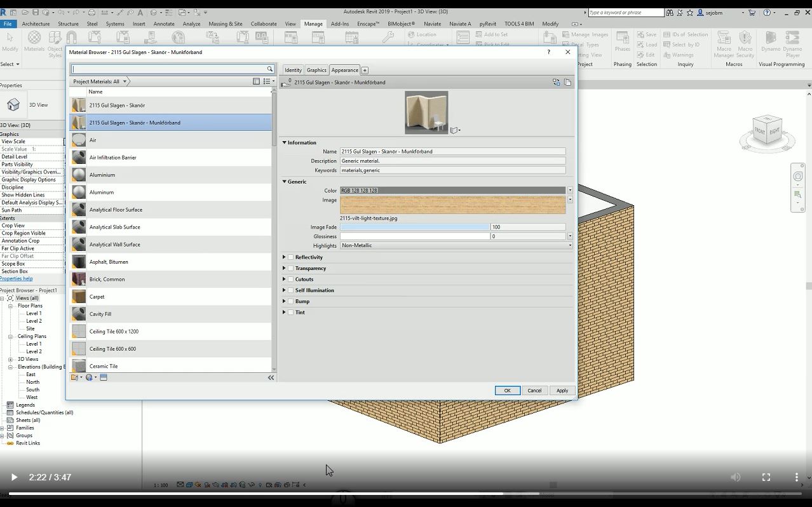Open the pyRevit ribbon tab
The height and width of the screenshot is (507, 812).
pos(488,24)
